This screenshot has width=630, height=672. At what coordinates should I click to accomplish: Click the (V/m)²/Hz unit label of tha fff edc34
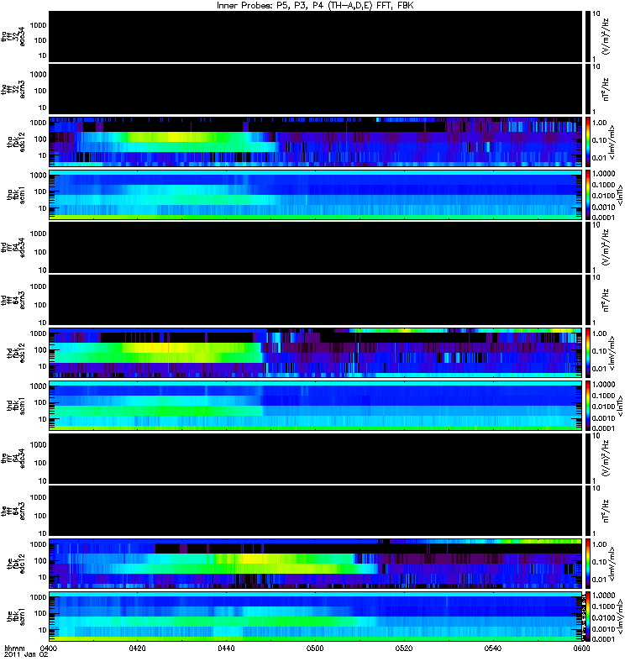(x=606, y=36)
